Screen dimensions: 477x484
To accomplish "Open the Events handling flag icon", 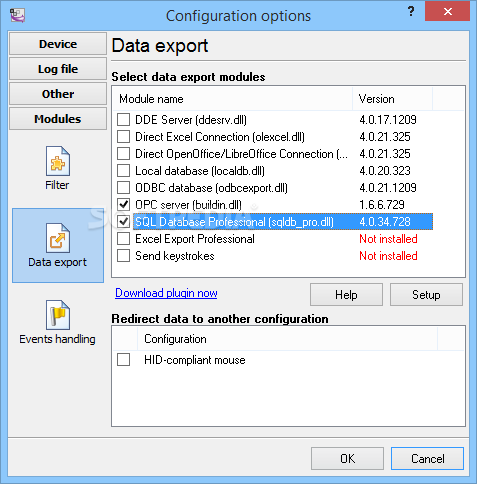I will click(x=58, y=315).
